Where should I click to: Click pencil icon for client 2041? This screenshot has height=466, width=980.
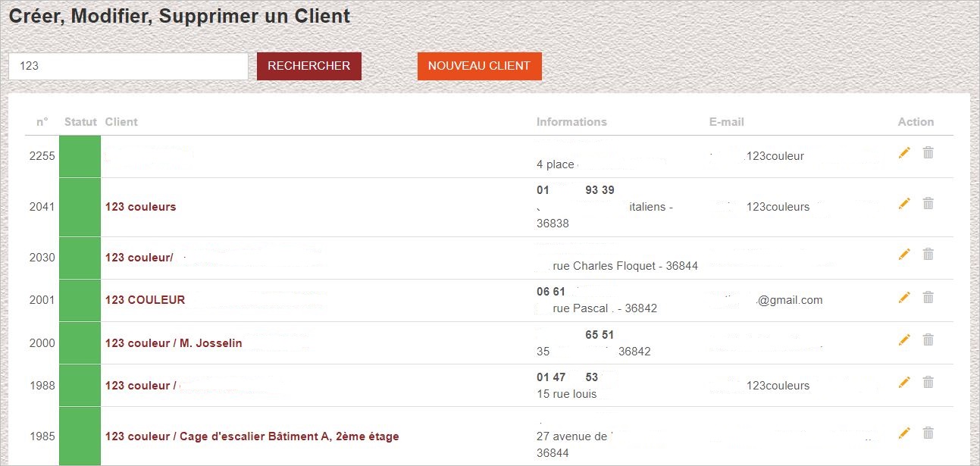(x=903, y=203)
